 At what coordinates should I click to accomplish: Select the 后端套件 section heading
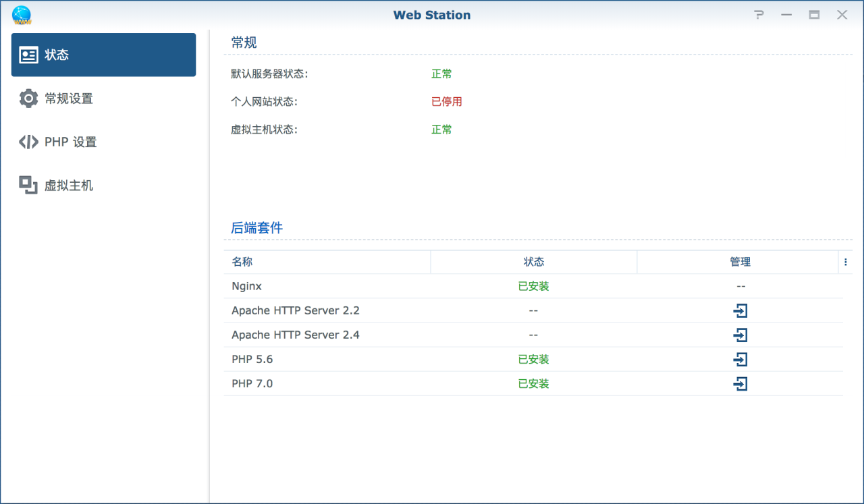click(x=257, y=227)
